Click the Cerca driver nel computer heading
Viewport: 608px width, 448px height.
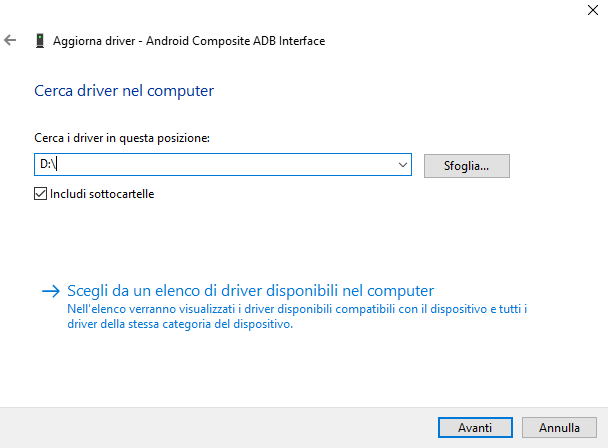click(x=124, y=91)
